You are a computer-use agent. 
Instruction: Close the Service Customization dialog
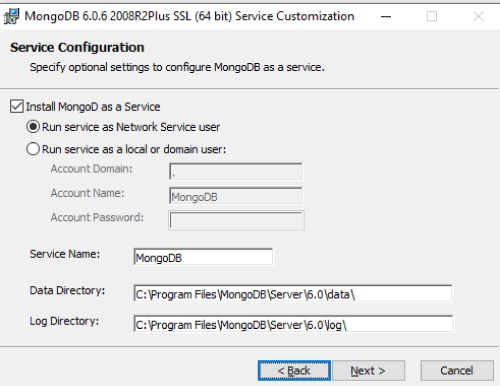pos(479,16)
